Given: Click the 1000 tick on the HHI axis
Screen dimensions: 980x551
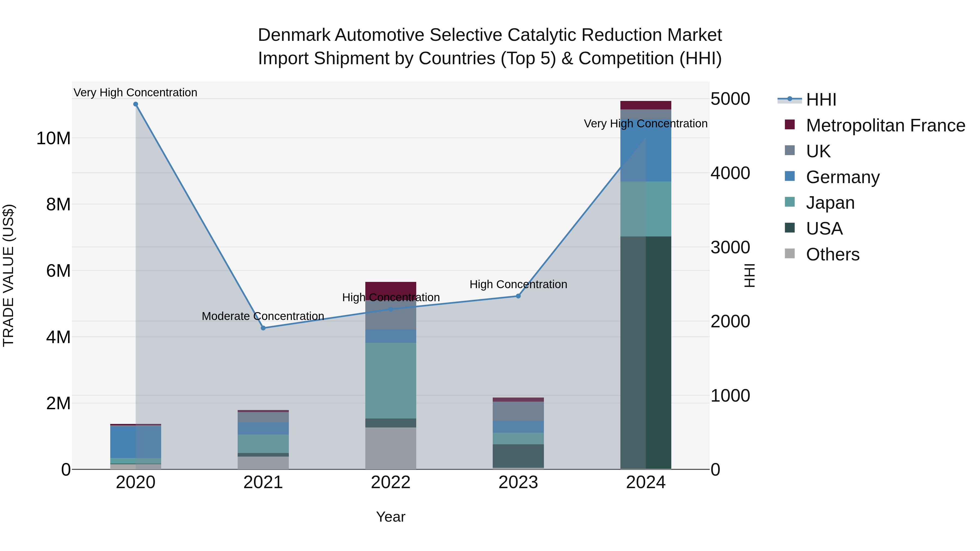Looking at the screenshot, I should click(730, 396).
